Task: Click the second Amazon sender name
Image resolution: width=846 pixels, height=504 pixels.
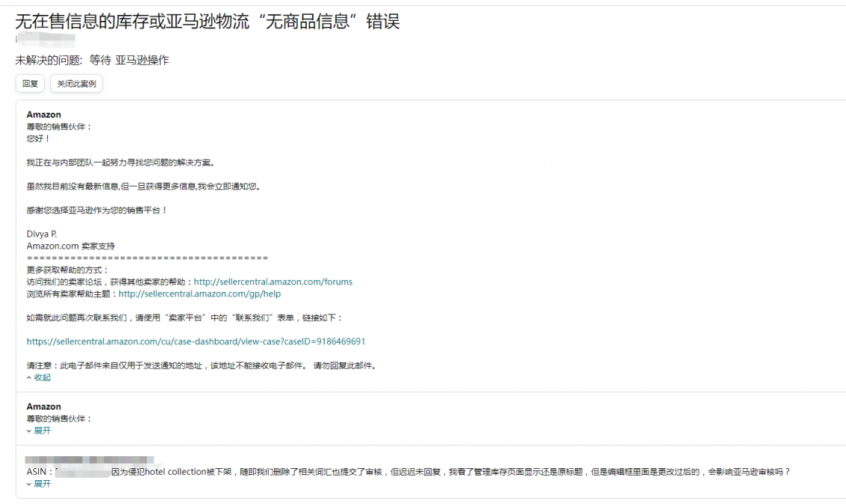Action: (44, 406)
